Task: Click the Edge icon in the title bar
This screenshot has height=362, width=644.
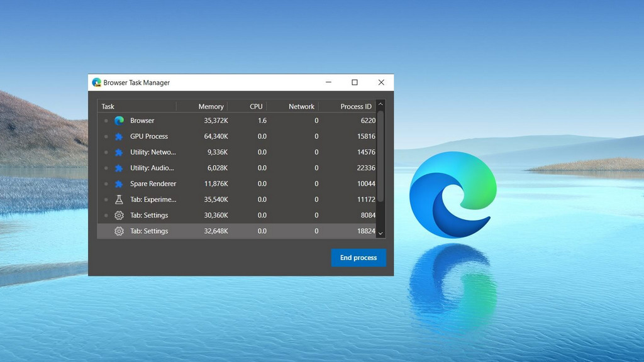Action: click(x=96, y=82)
